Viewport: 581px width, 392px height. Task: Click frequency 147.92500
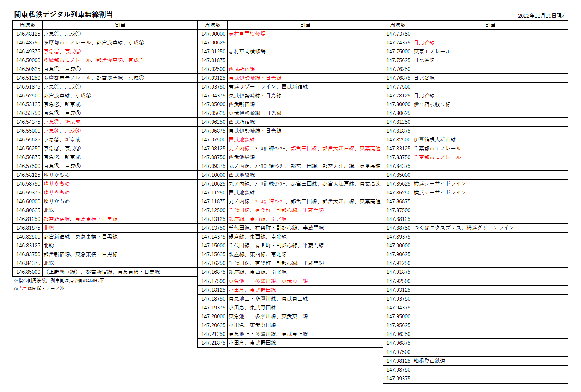click(398, 281)
